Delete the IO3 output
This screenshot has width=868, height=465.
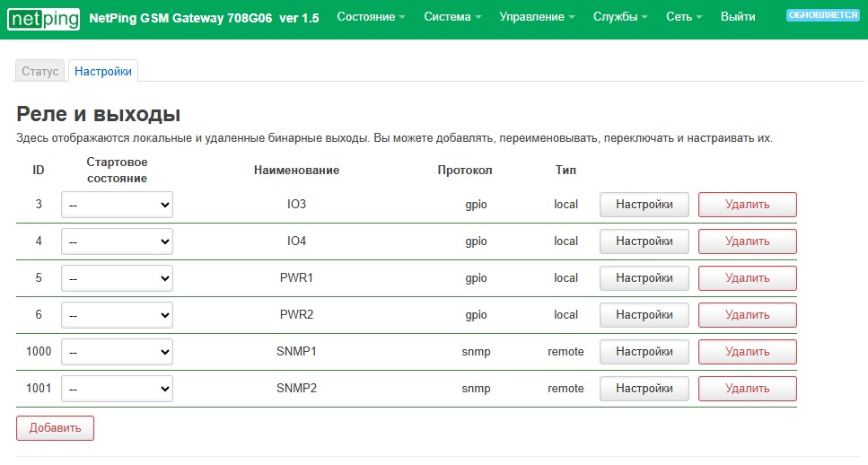click(x=747, y=205)
